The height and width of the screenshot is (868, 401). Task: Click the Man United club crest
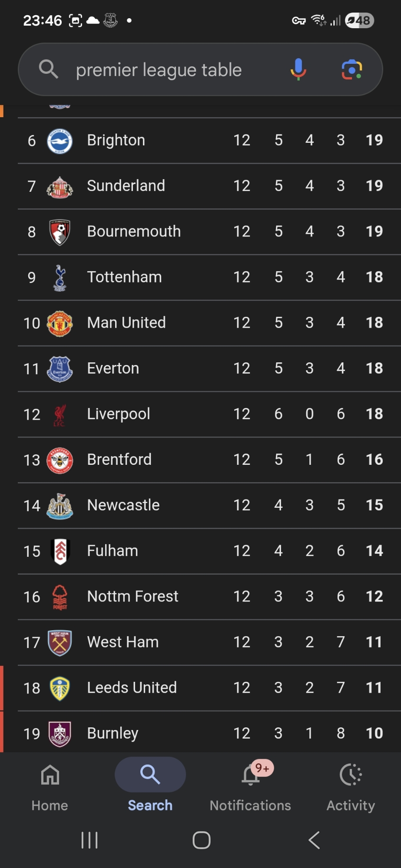pos(60,323)
